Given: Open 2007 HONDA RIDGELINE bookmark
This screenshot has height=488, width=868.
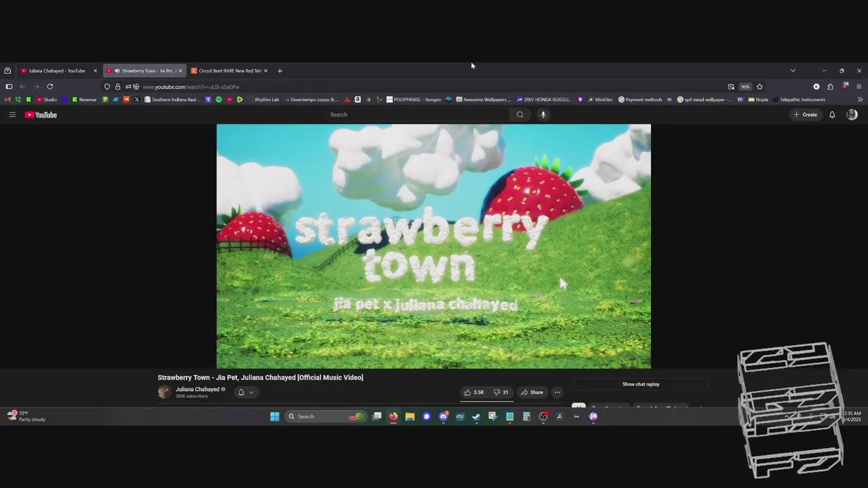Looking at the screenshot, I should tap(544, 100).
